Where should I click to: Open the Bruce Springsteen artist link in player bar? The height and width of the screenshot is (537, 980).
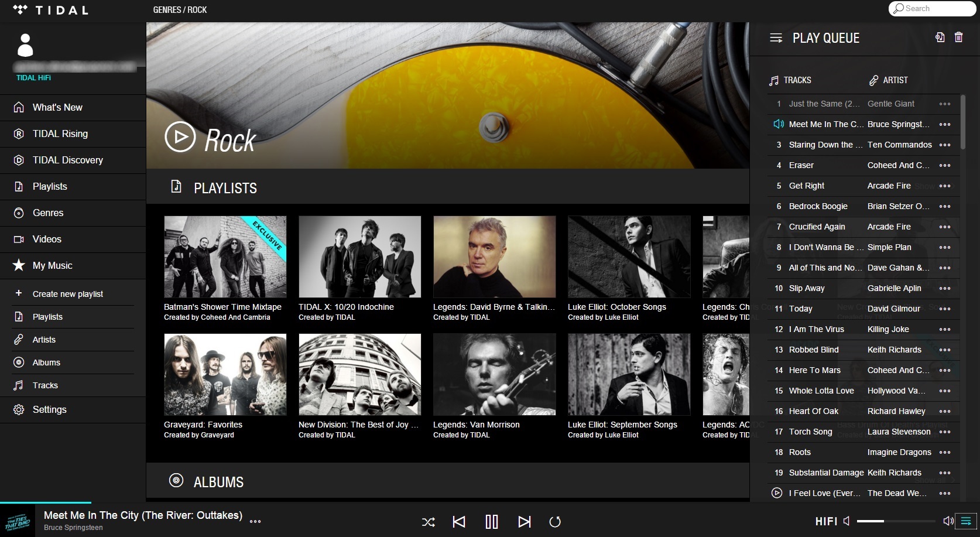[x=73, y=528]
